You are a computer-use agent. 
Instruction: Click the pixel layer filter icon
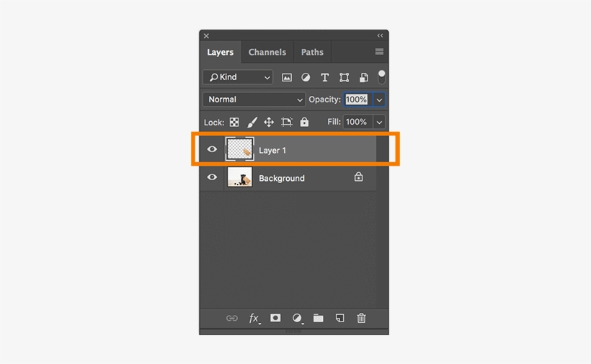click(287, 77)
